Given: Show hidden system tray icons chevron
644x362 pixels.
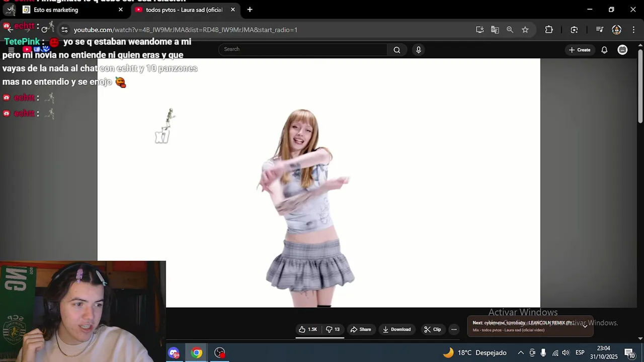Looking at the screenshot, I should 521,353.
